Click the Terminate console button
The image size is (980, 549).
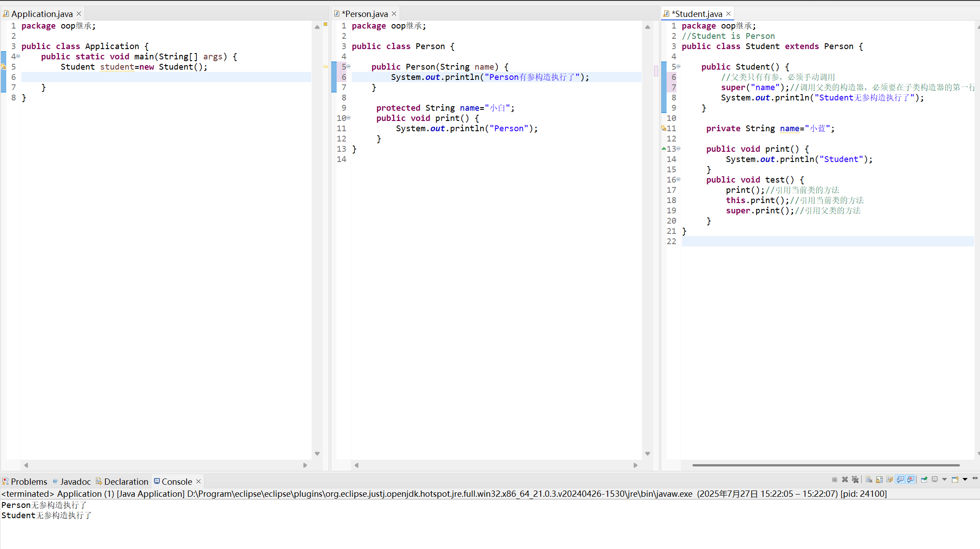tap(834, 479)
